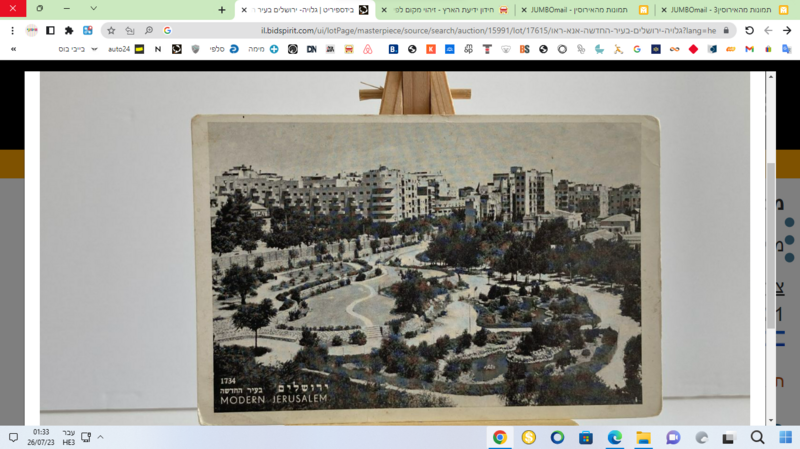Open the Gmail bookmark icon
The image size is (800, 449).
click(749, 49)
